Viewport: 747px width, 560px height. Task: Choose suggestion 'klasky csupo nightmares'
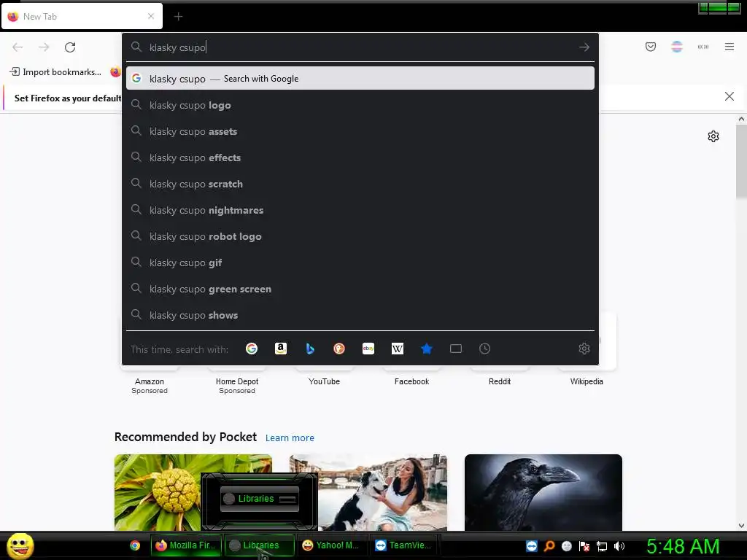click(360, 210)
